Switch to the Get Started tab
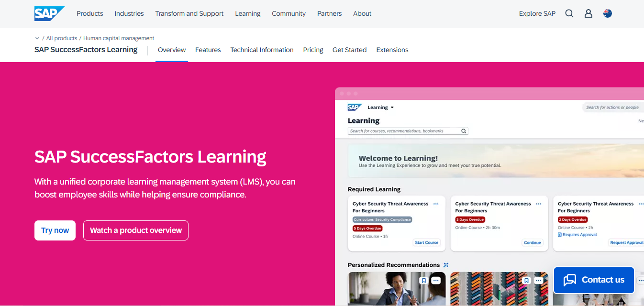 350,50
